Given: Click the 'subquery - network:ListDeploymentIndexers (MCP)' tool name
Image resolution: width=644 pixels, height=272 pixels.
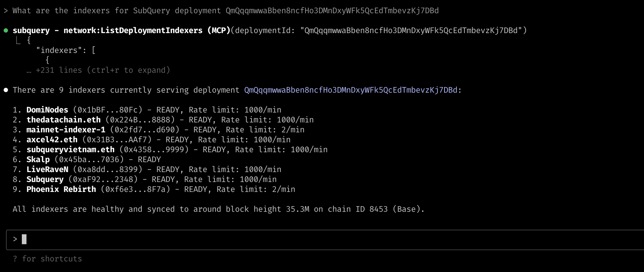Looking at the screenshot, I should click(121, 30).
